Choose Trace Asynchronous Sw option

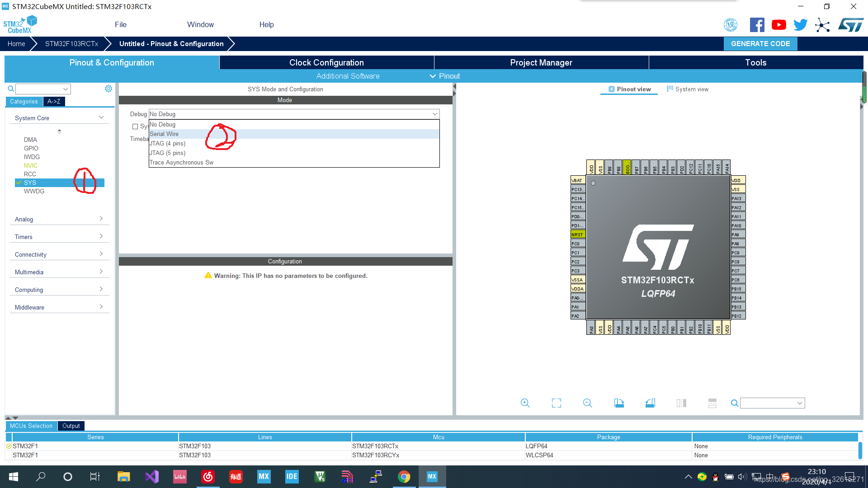294,162
